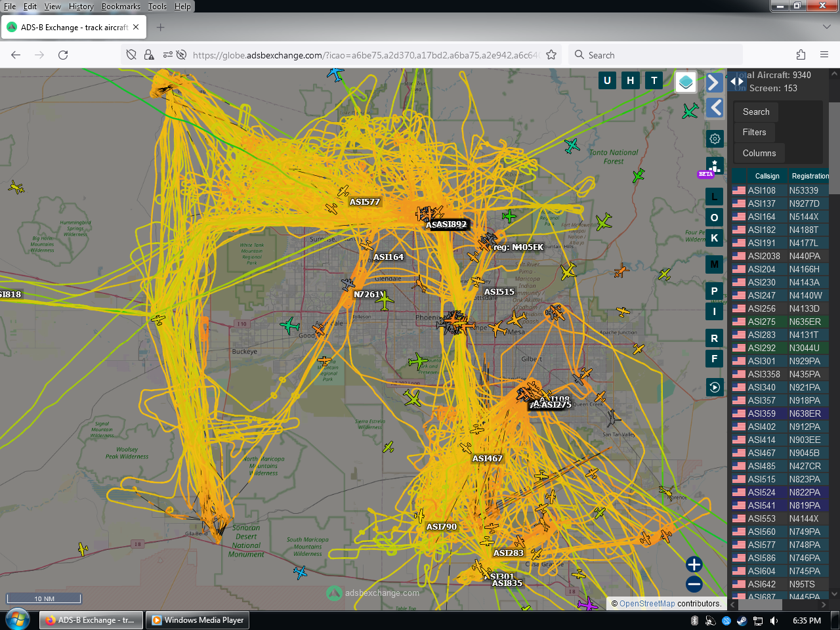Toggle the sidebar width arrows button
The height and width of the screenshot is (630, 840).
[x=737, y=81]
